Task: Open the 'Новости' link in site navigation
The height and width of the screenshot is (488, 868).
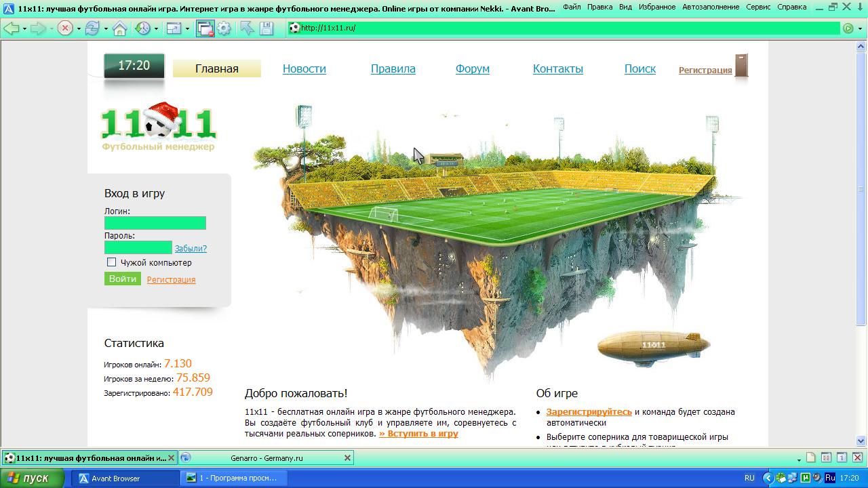Action: (304, 68)
